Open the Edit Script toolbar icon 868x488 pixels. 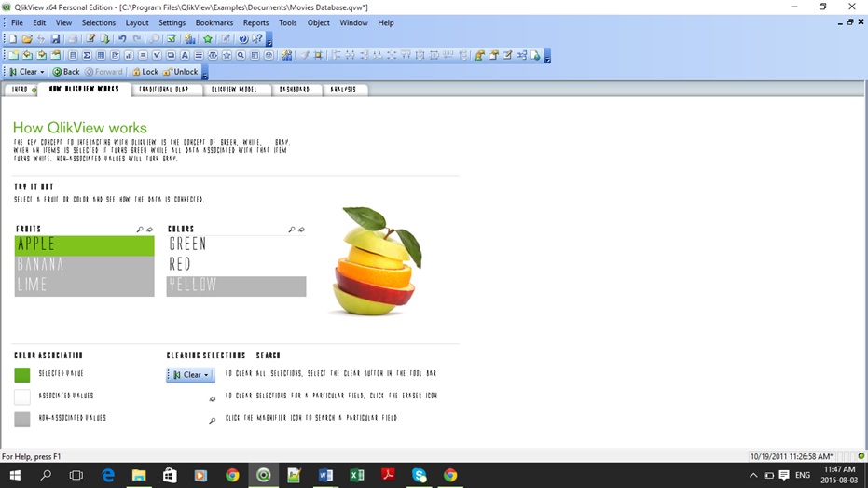coord(90,39)
